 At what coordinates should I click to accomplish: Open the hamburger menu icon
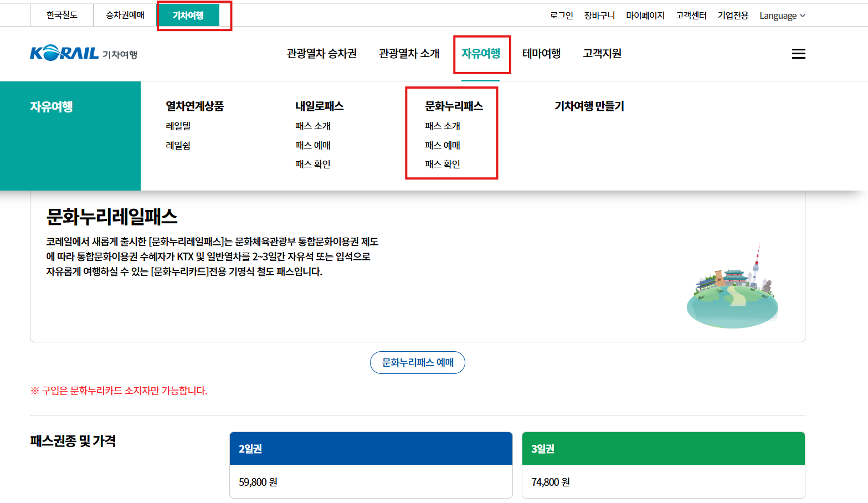tap(798, 54)
